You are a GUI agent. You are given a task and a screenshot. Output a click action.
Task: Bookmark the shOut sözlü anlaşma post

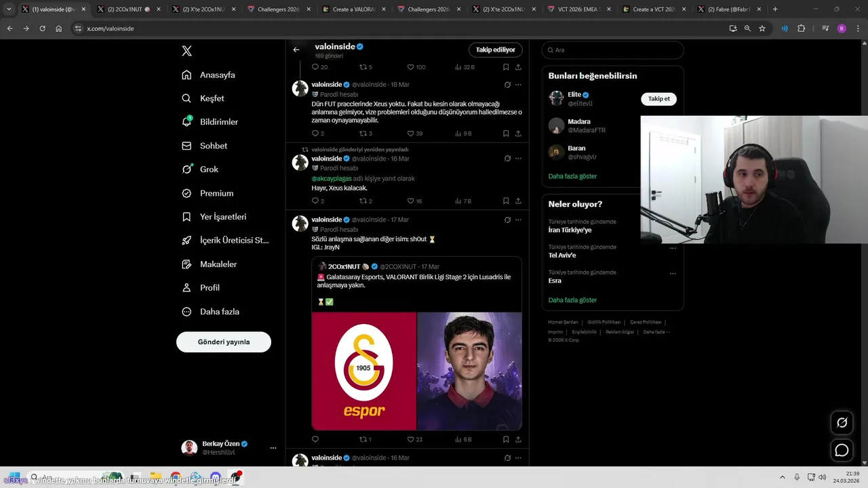(x=506, y=439)
